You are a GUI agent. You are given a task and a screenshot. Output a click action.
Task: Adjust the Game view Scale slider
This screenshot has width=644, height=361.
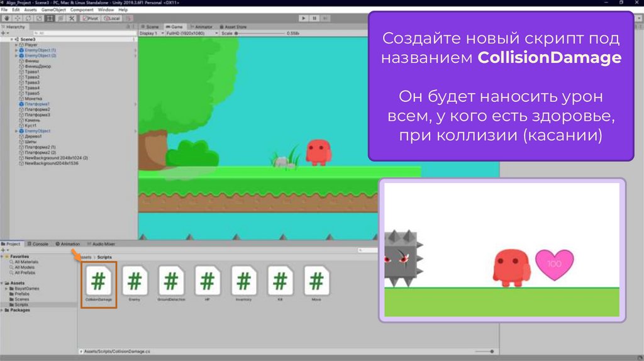(x=260, y=33)
